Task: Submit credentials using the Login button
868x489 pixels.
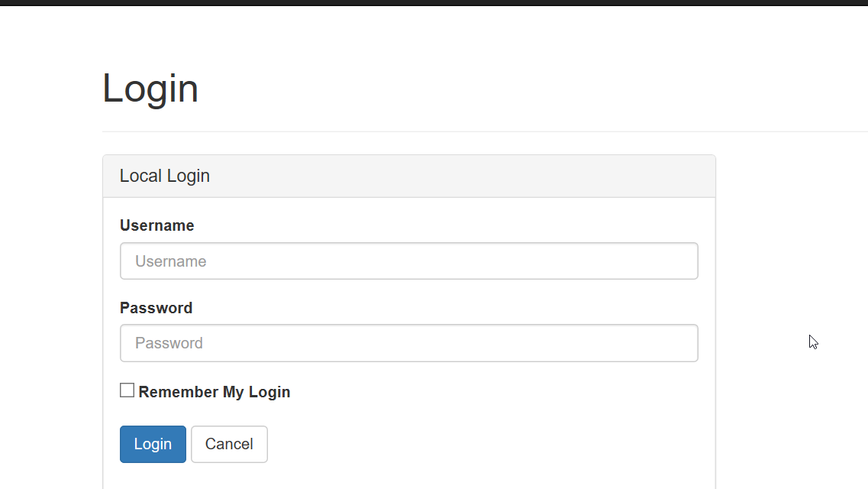Action: 153,444
